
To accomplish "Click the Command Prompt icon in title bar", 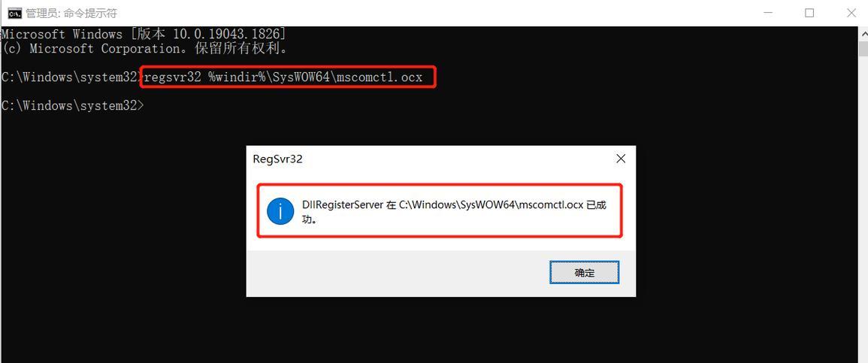I will [x=15, y=13].
